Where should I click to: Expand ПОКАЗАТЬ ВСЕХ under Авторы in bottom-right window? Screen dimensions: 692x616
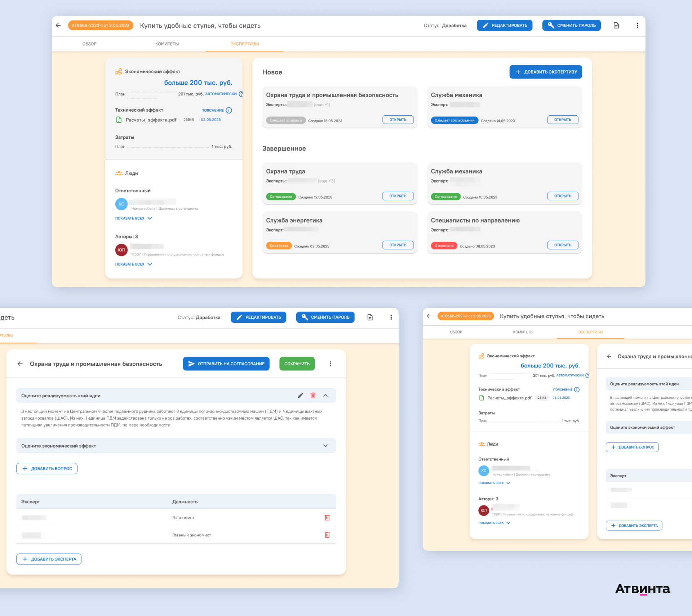(x=494, y=523)
